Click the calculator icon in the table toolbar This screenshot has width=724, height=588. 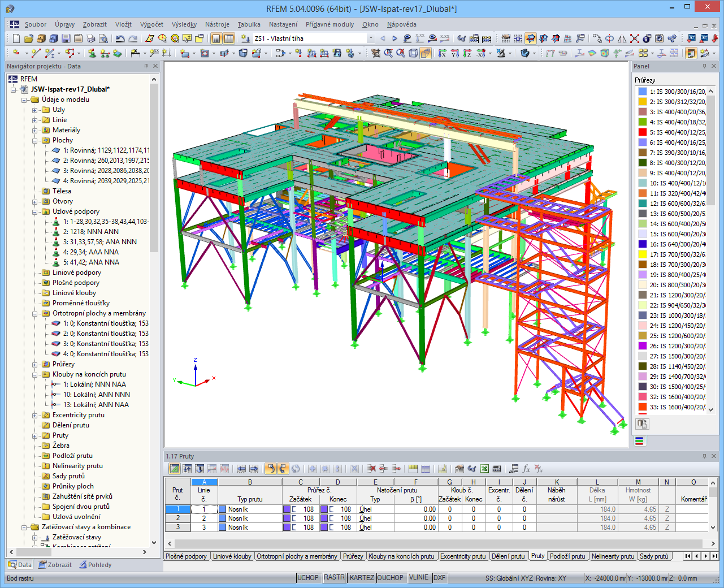coord(496,469)
